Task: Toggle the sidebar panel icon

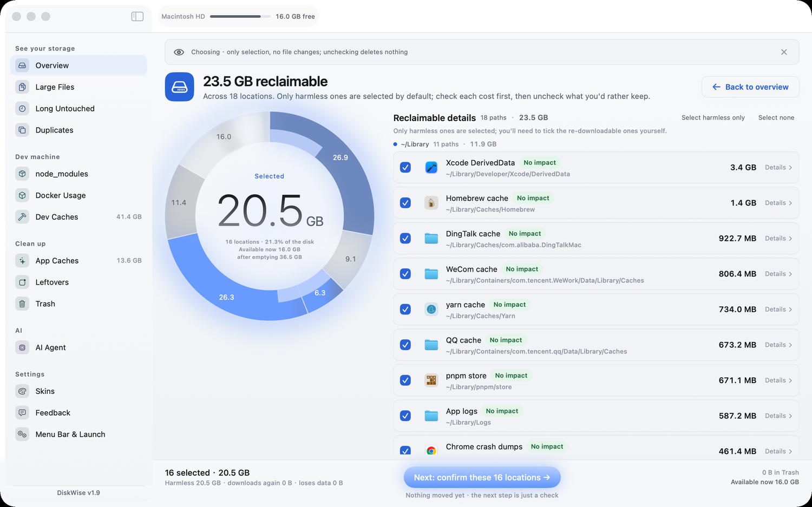Action: (137, 16)
